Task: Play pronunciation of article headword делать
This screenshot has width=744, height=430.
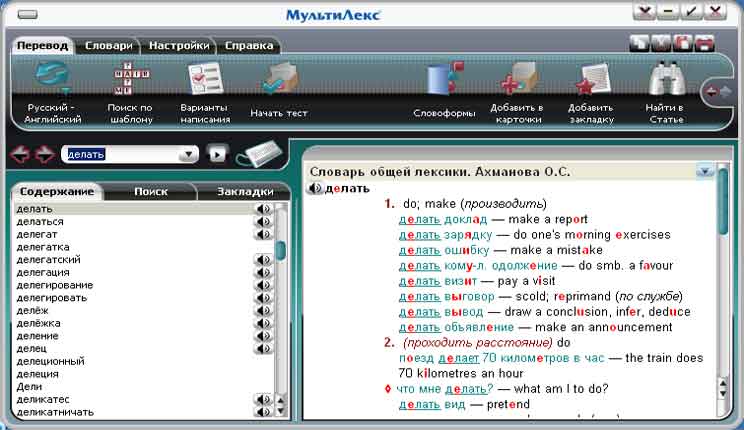Action: coord(315,188)
